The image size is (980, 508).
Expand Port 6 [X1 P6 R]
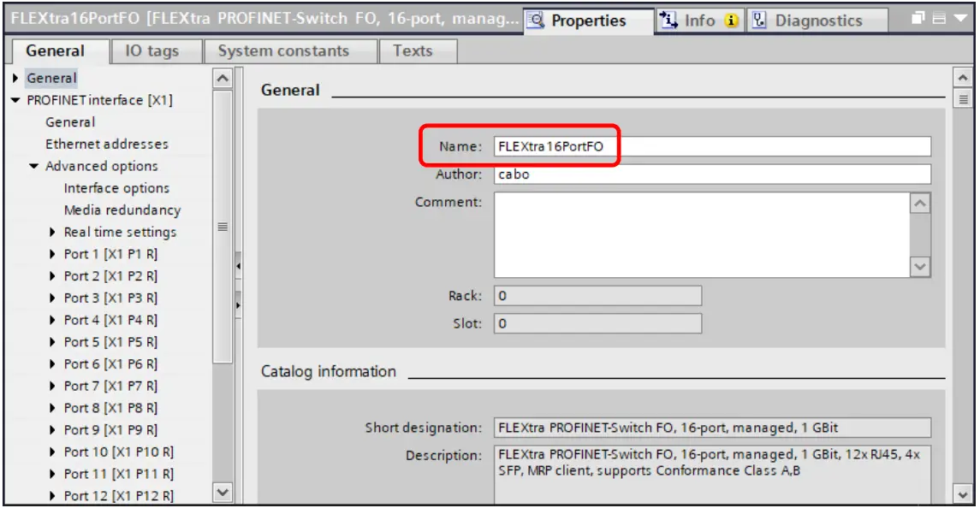52,364
